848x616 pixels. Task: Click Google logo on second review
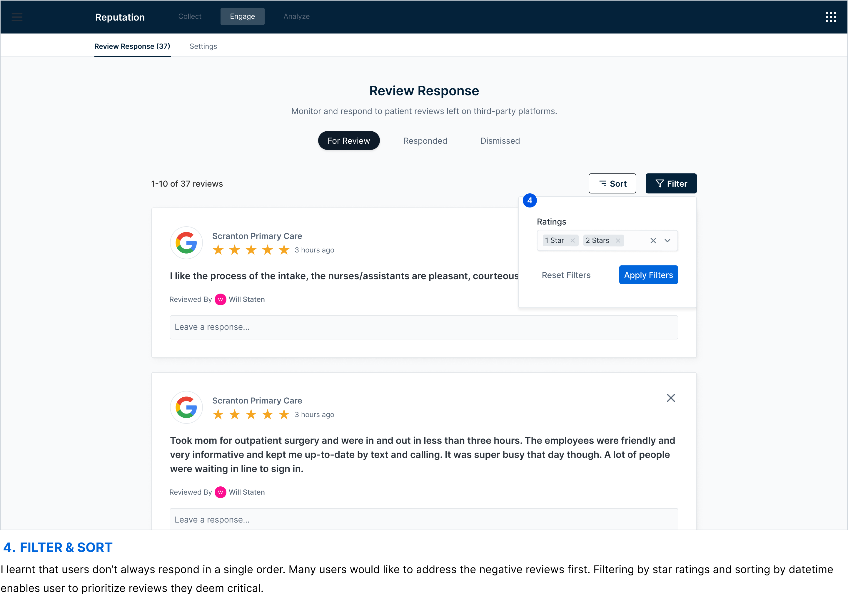186,407
